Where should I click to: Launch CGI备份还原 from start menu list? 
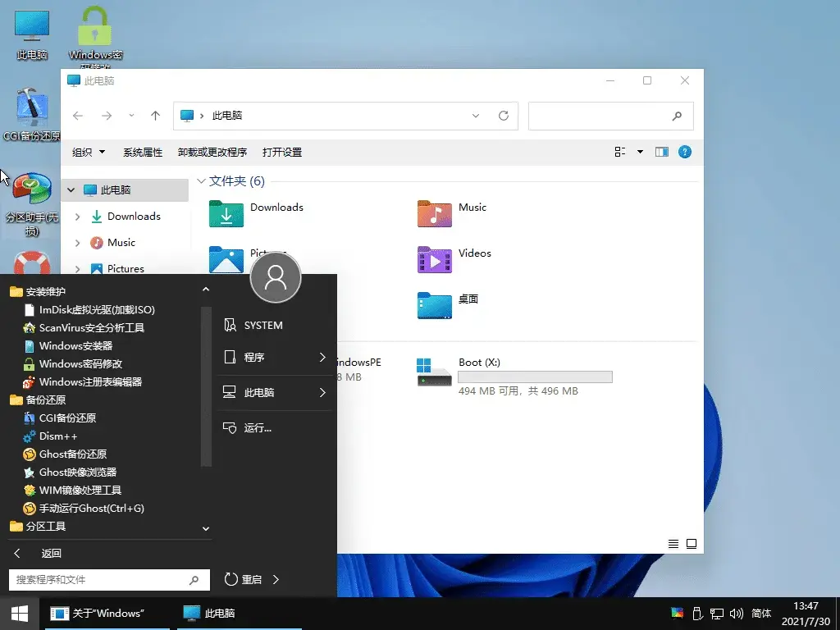(60, 418)
